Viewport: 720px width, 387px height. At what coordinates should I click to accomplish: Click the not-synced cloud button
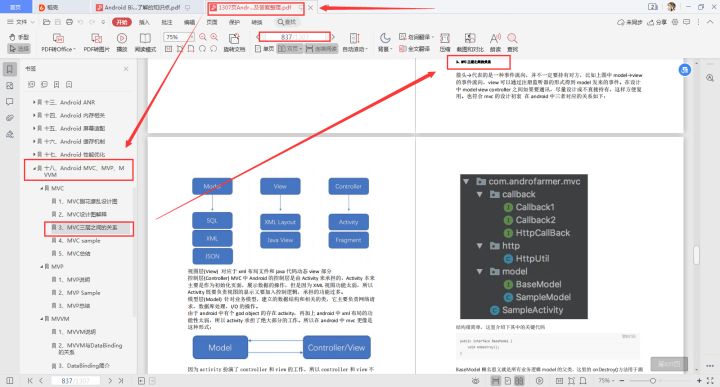coord(630,22)
